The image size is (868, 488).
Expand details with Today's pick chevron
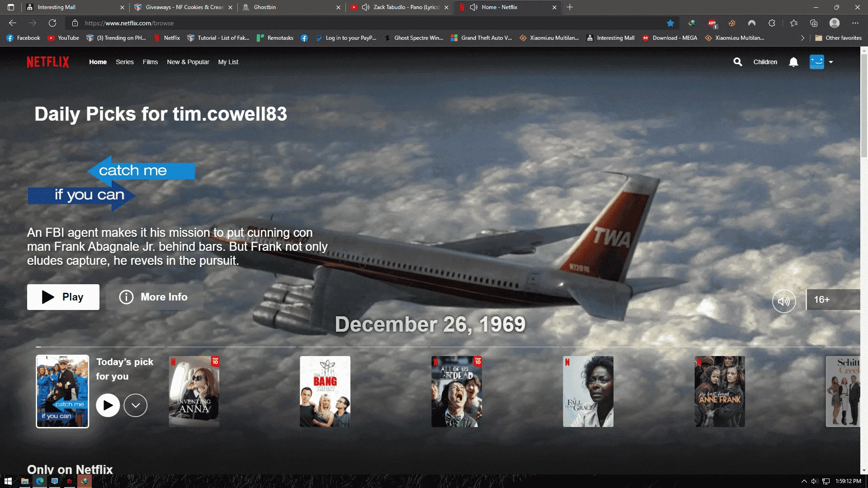(136, 405)
